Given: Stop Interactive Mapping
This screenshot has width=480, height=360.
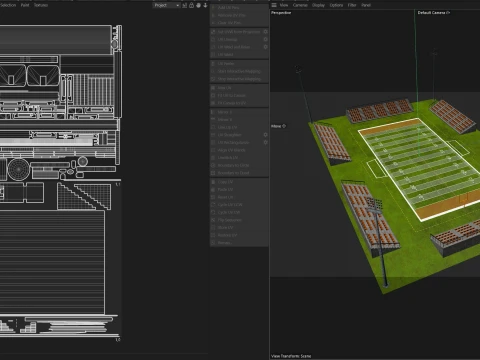Looking at the screenshot, I should pyautogui.click(x=239, y=79).
